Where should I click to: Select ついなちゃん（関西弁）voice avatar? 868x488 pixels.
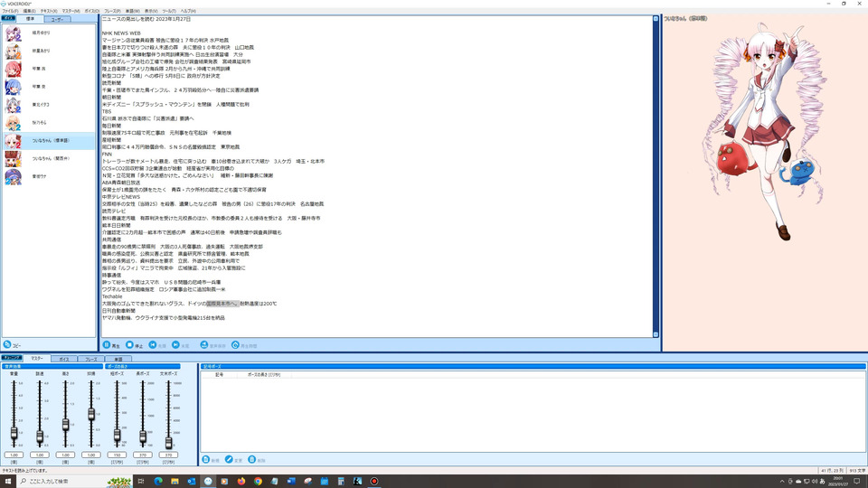tap(14, 159)
